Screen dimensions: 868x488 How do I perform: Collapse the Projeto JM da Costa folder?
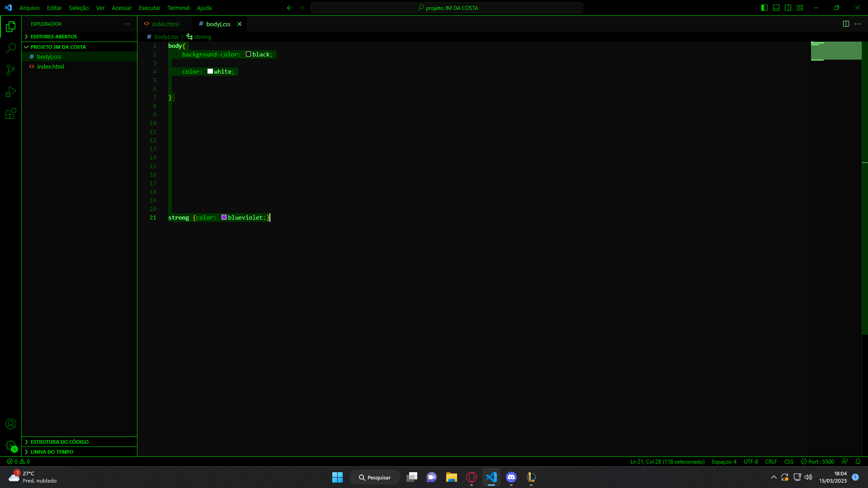click(x=80, y=47)
